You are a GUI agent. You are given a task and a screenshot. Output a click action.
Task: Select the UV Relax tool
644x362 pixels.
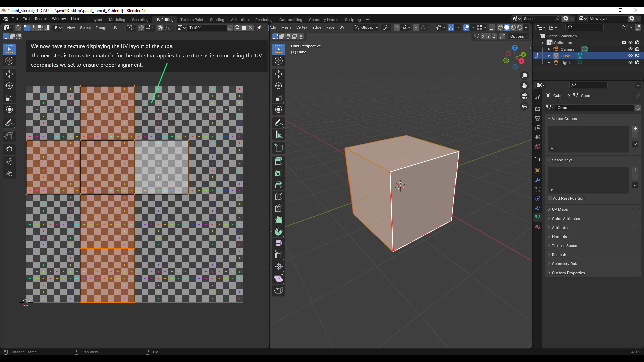point(9,161)
